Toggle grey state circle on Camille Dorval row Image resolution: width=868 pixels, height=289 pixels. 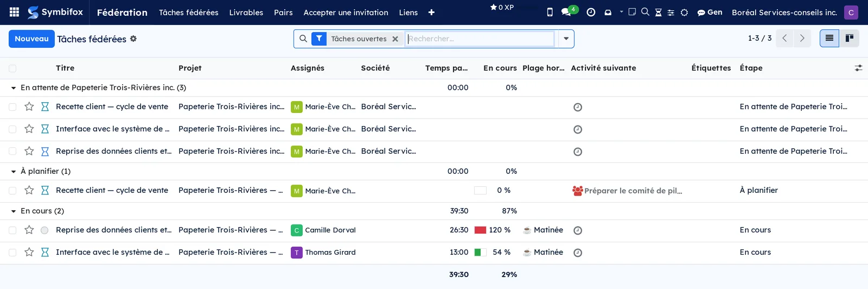(x=44, y=230)
